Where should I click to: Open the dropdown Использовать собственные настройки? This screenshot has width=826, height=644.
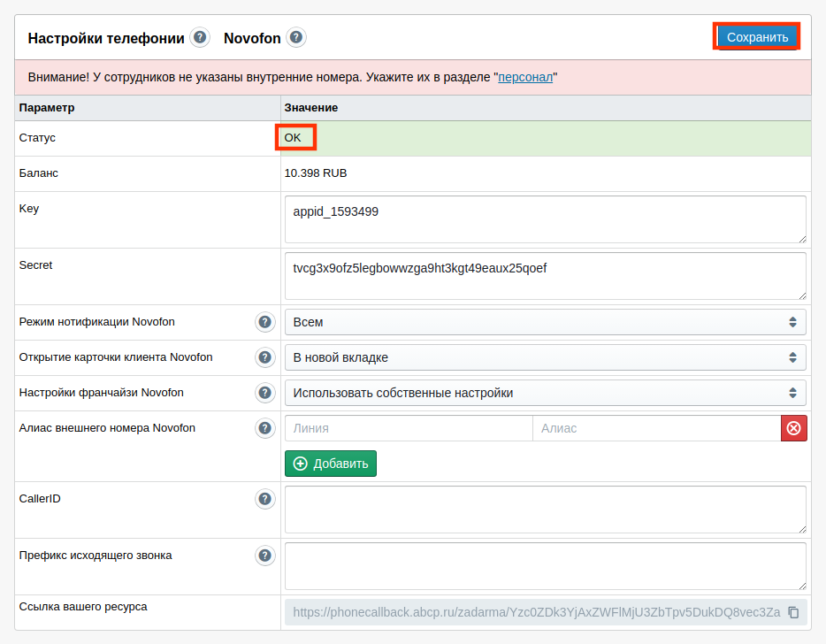point(546,393)
